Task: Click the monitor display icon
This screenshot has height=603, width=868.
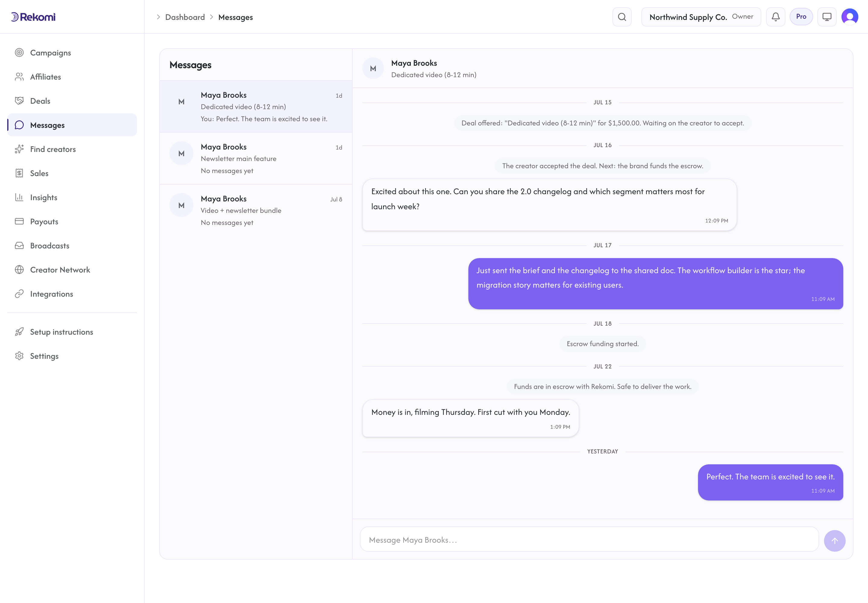Action: coord(827,17)
